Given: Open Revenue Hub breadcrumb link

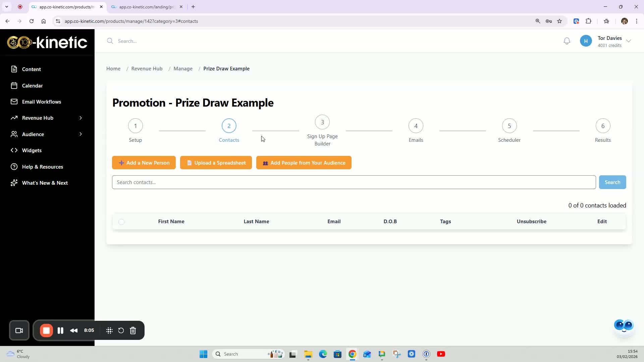Looking at the screenshot, I should coord(147,69).
